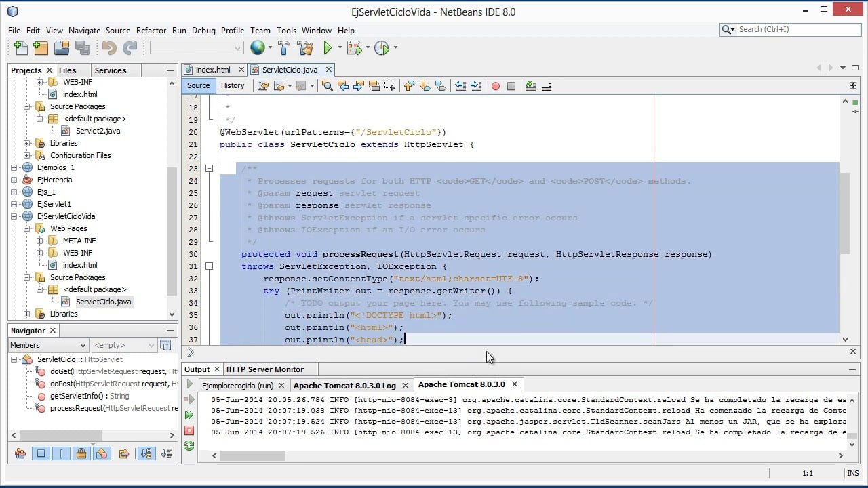Switch to Apache Tomcat 8.0.3.0 Log tab
Viewport: 868px width, 488px height.
point(344,385)
